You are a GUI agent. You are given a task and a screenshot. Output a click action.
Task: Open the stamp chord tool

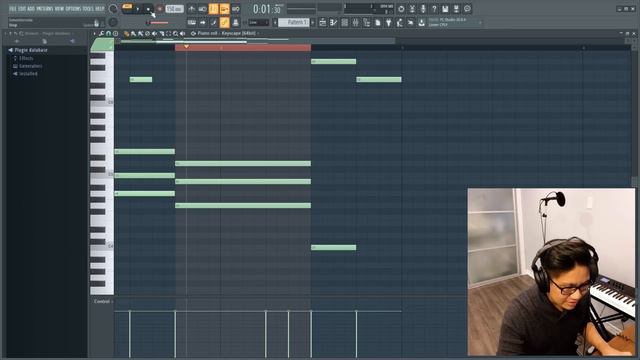[x=116, y=33]
